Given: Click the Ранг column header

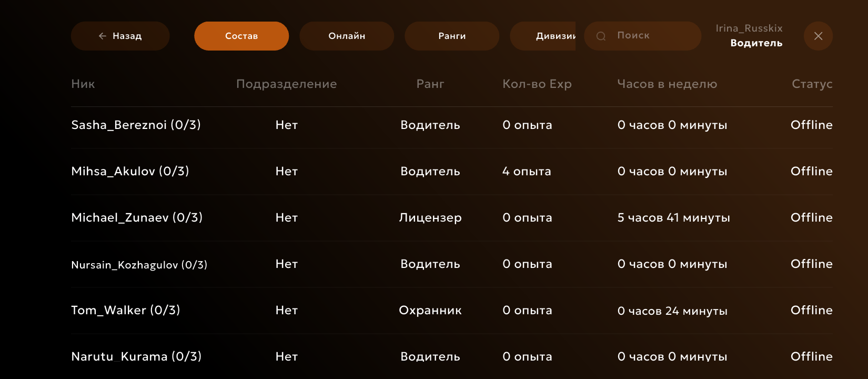Looking at the screenshot, I should (x=430, y=84).
